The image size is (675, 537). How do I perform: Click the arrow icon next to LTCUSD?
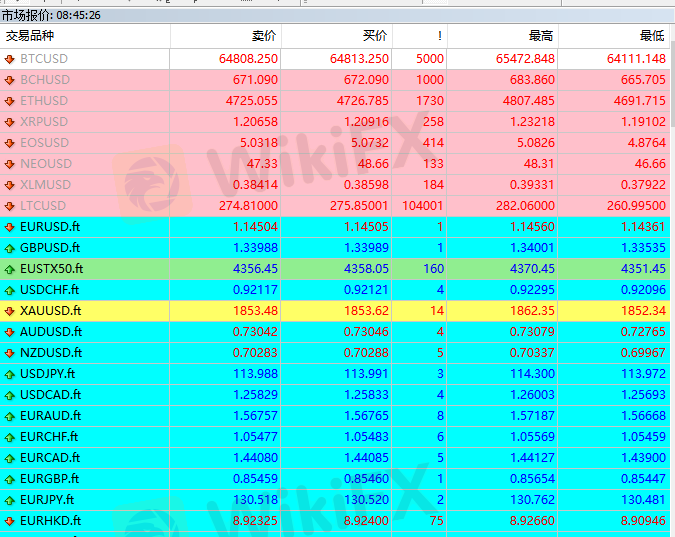tap(10, 206)
